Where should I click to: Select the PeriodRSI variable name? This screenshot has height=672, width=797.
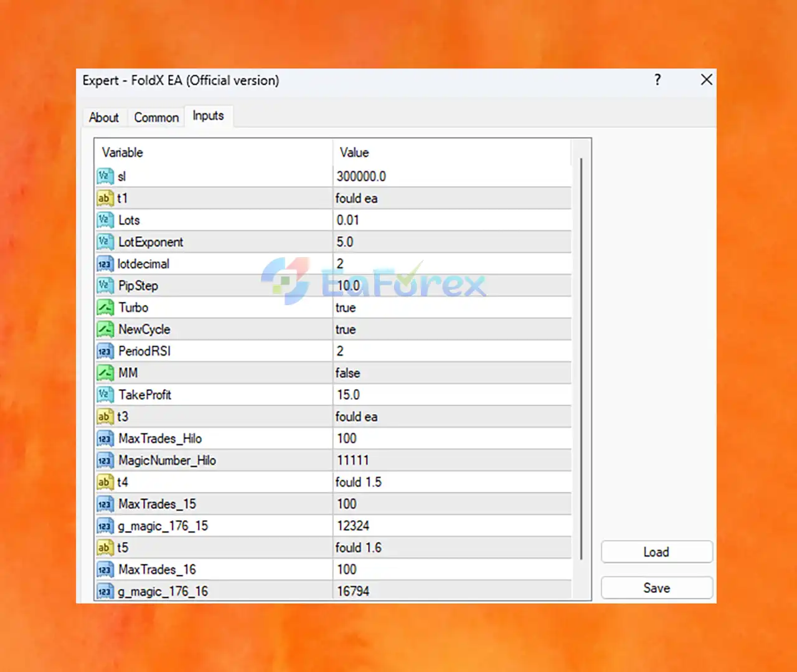(144, 351)
